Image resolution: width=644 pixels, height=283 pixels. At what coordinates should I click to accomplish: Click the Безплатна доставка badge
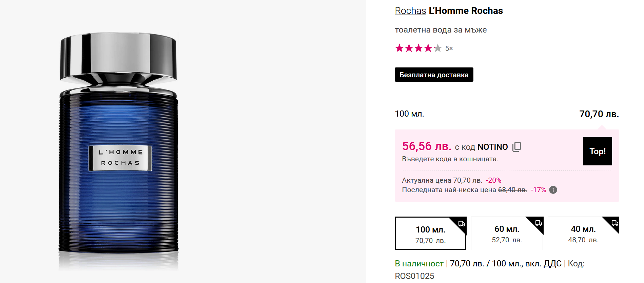tap(434, 75)
